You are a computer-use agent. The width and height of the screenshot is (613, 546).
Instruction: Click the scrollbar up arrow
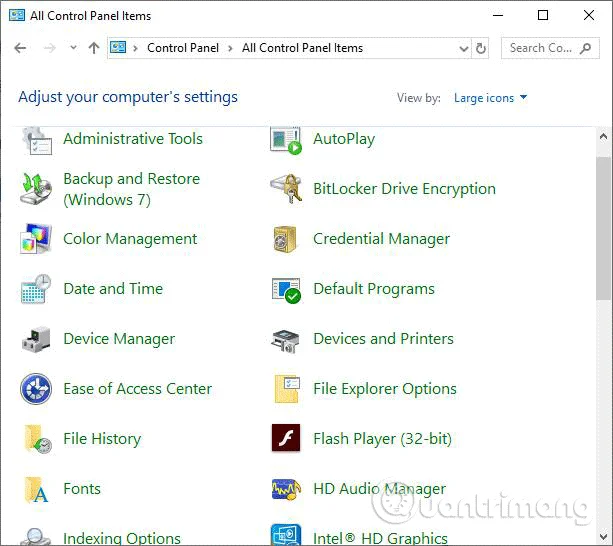pyautogui.click(x=604, y=136)
